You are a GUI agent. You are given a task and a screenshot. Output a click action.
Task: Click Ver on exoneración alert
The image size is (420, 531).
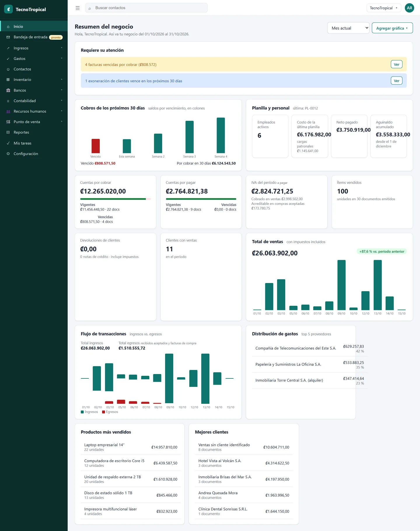point(396,81)
